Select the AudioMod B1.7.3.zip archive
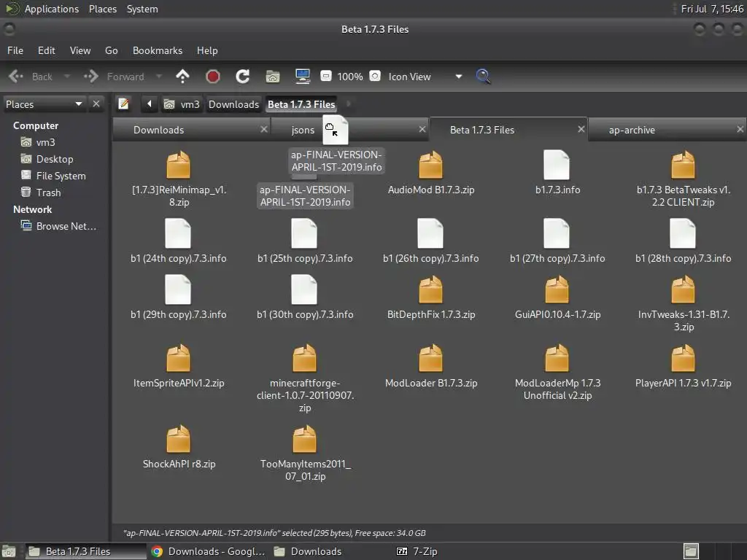Image resolution: width=747 pixels, height=560 pixels. [x=430, y=174]
